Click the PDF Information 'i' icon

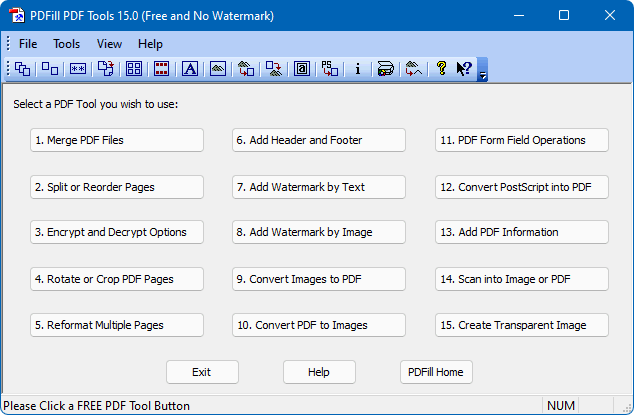pyautogui.click(x=357, y=69)
